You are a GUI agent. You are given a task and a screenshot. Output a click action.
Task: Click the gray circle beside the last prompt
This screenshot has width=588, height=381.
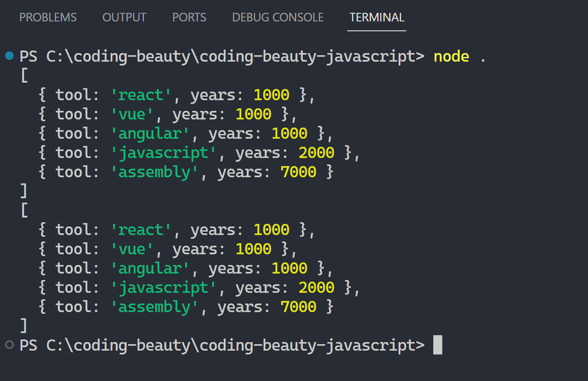(x=9, y=345)
